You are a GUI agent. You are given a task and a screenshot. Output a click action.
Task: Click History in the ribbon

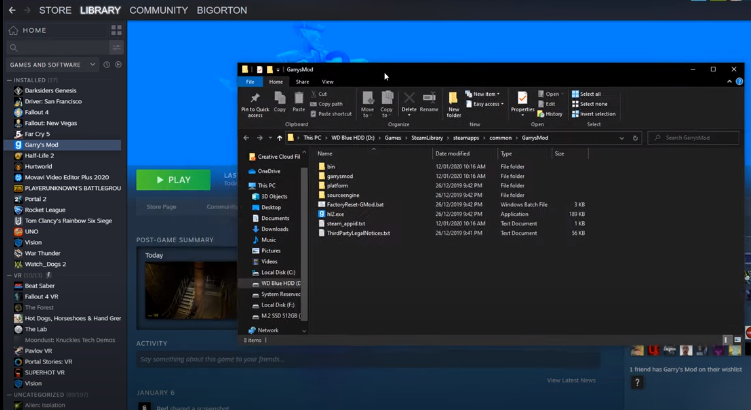[550, 114]
